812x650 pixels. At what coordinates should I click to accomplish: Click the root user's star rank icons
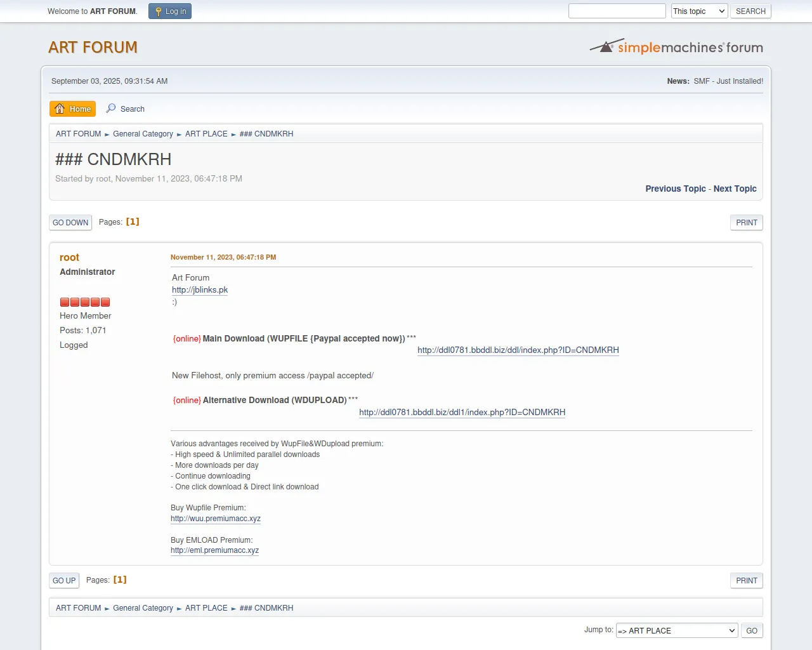pos(85,302)
